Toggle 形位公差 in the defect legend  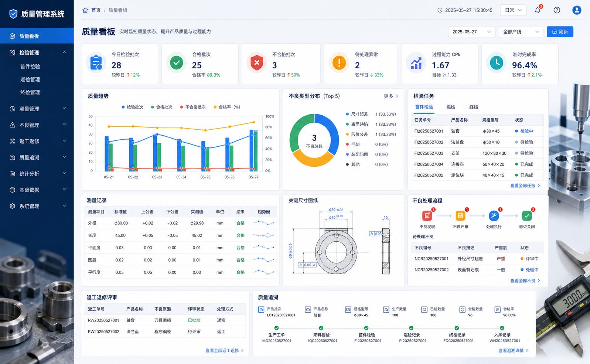tap(357, 135)
